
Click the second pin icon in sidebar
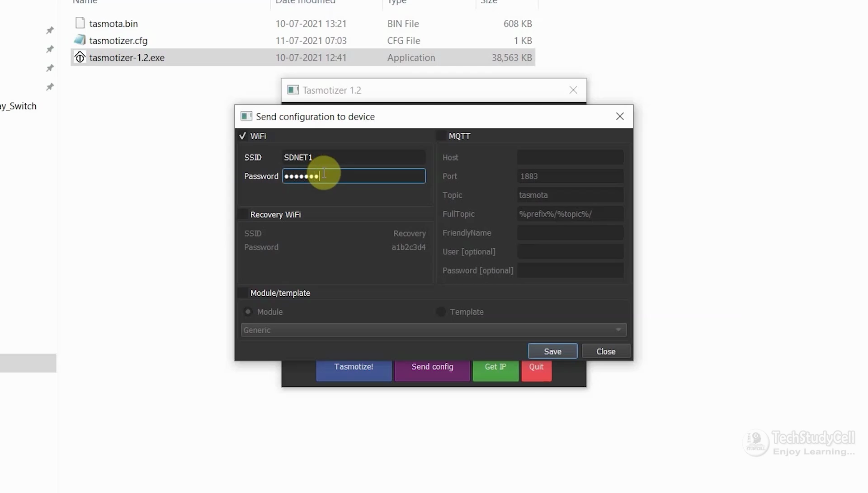coord(50,49)
